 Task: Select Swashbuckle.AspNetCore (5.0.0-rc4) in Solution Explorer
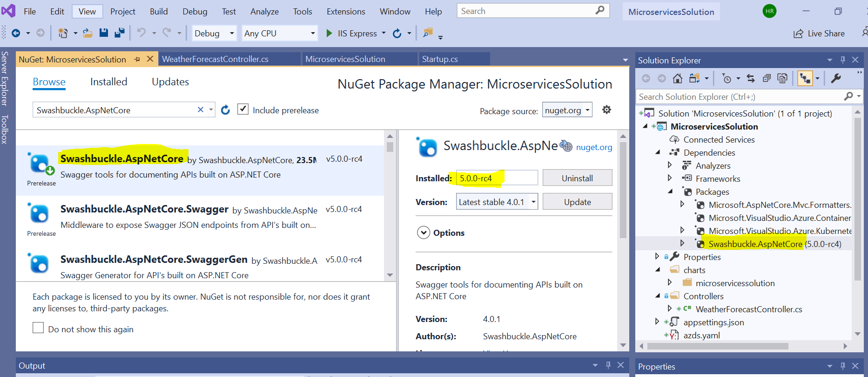(x=774, y=244)
